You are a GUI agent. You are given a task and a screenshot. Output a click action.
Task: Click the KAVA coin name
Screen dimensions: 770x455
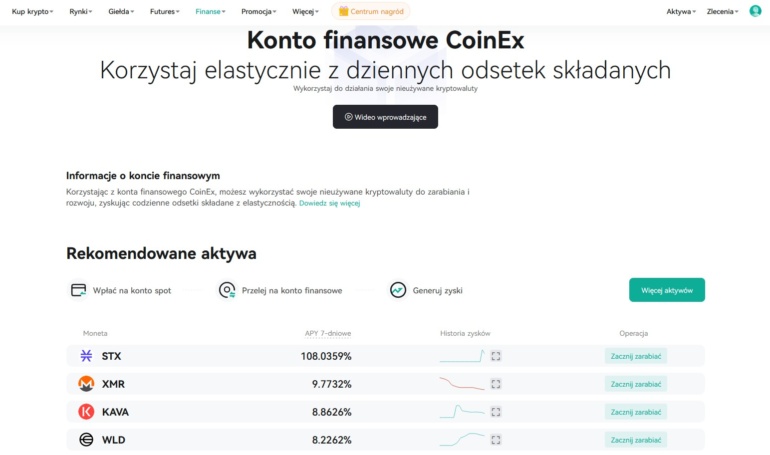coord(115,412)
